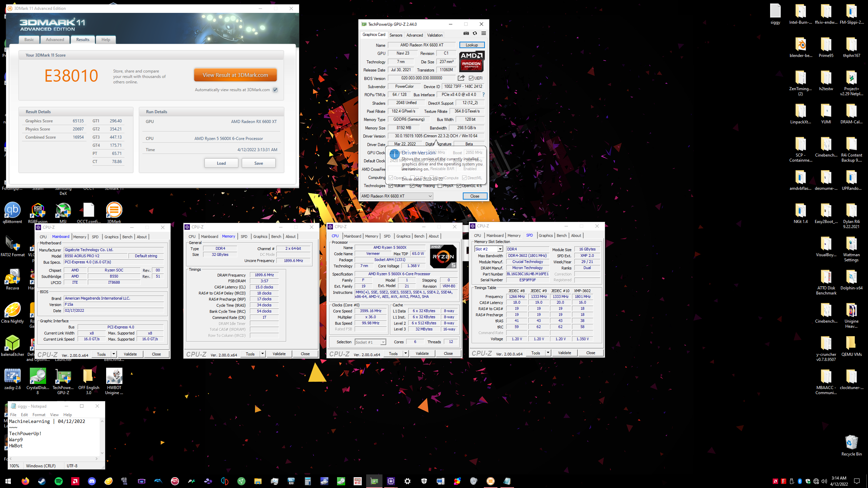Open Steam from the taskbar

pyautogui.click(x=42, y=481)
